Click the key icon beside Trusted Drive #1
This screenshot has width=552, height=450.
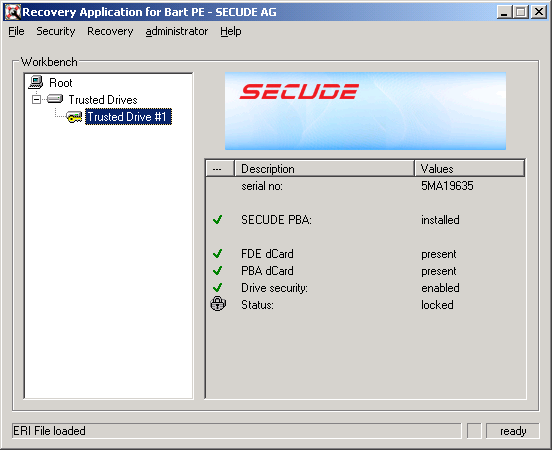pos(74,117)
